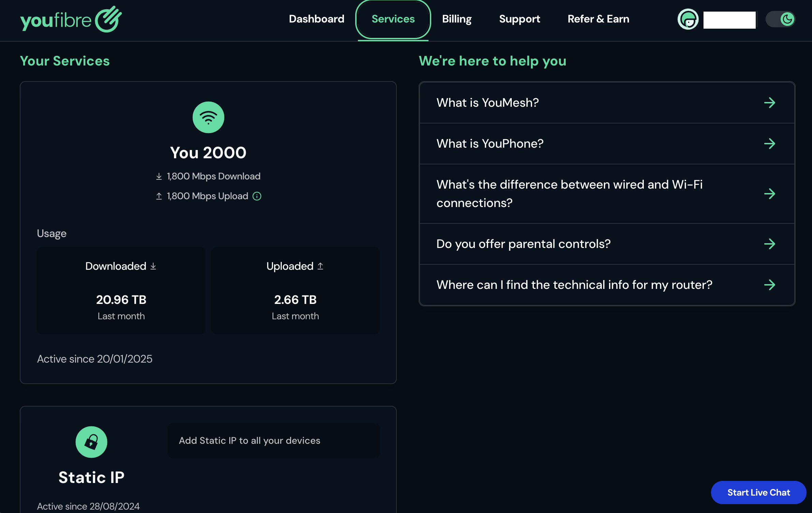
Task: Click the Static IP padlock icon
Action: [91, 442]
